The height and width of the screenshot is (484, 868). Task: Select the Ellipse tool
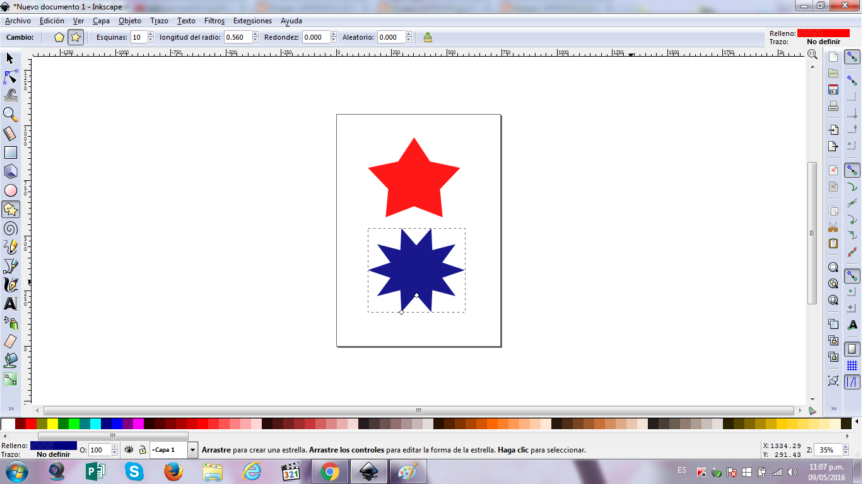point(9,190)
